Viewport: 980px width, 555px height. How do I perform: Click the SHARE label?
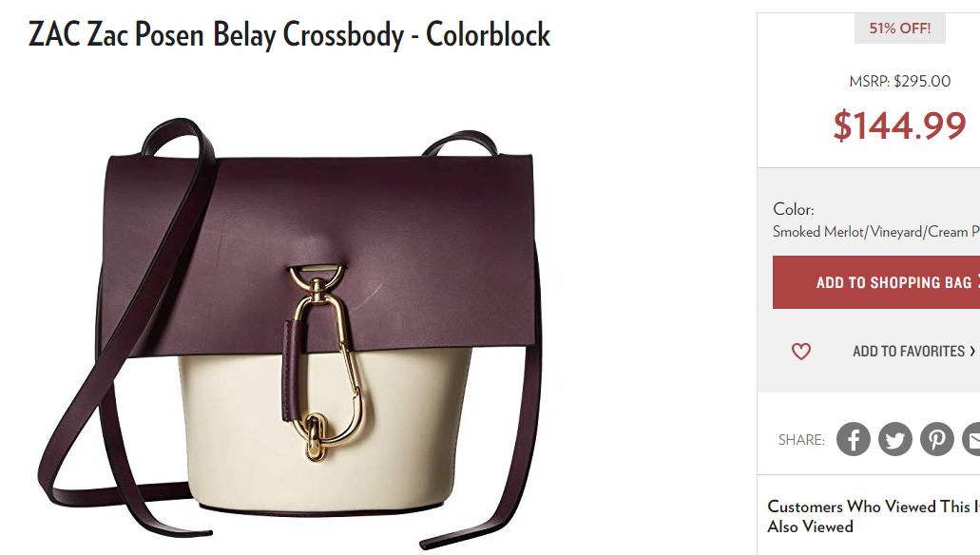pyautogui.click(x=802, y=439)
